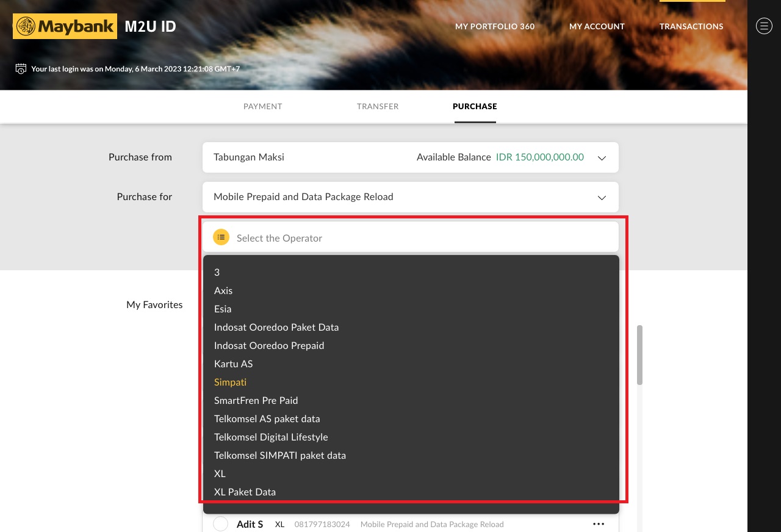781x532 pixels.
Task: Choose Telkomsel Digital Lifestyle
Action: click(411, 437)
